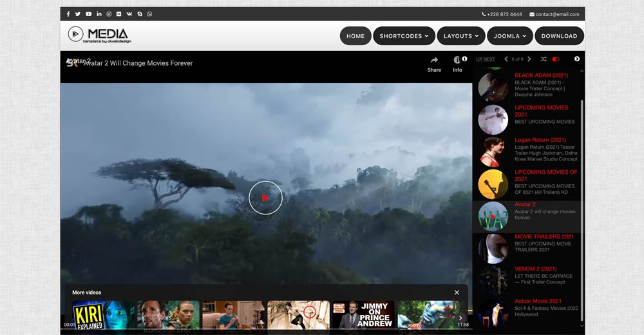Close the More videos panel
Image resolution: width=644 pixels, height=335 pixels.
457,292
